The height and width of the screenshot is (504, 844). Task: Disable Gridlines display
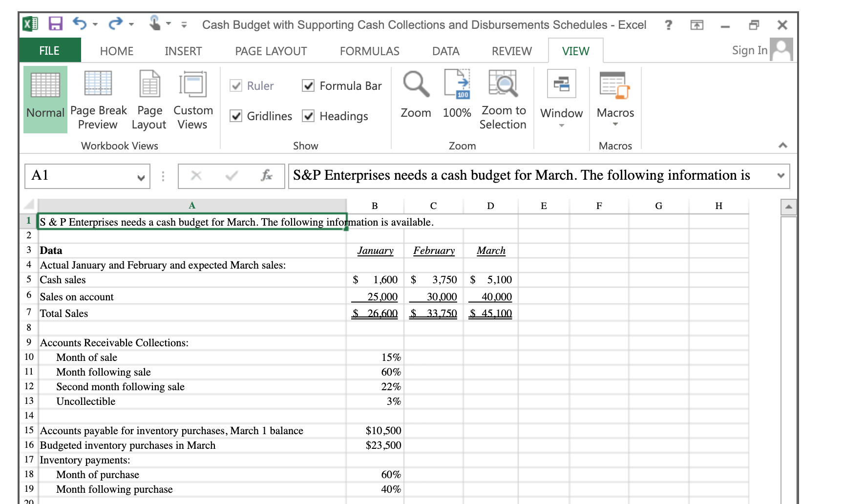click(x=236, y=116)
